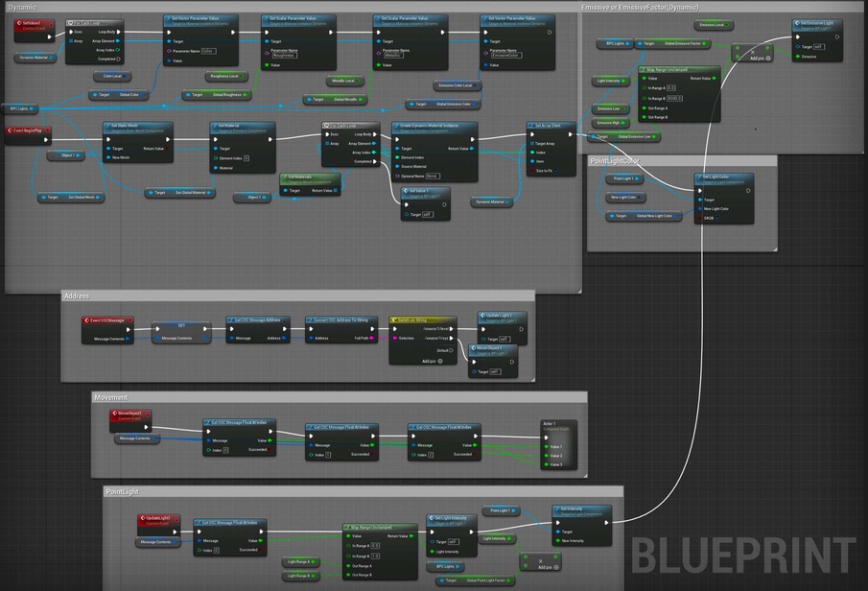Select Global Point Light Factor getter node
The width and height of the screenshot is (868, 591).
pyautogui.click(x=476, y=580)
